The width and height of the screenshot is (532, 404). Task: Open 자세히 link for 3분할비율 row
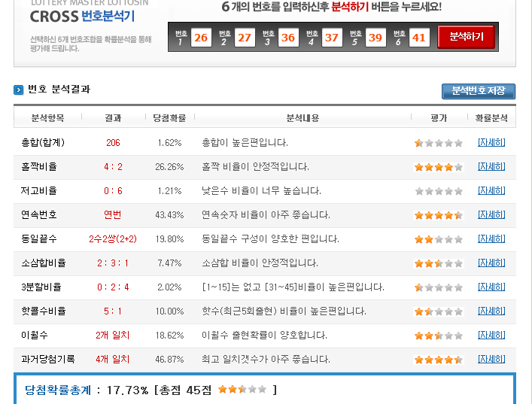[x=491, y=287]
